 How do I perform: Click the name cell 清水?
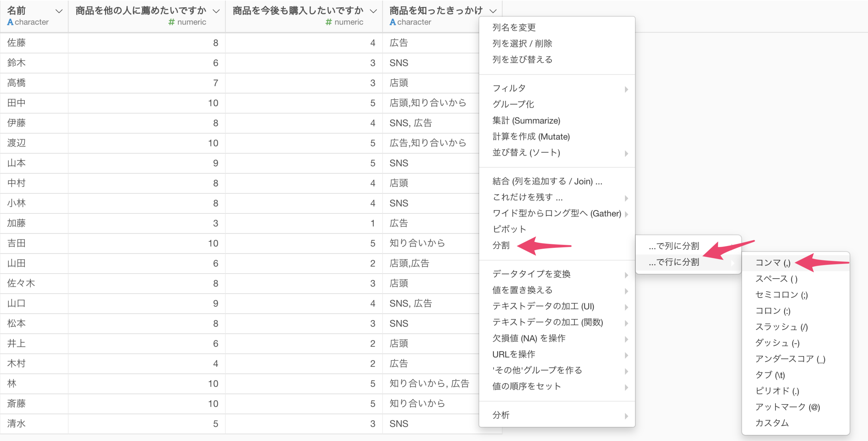(x=34, y=423)
